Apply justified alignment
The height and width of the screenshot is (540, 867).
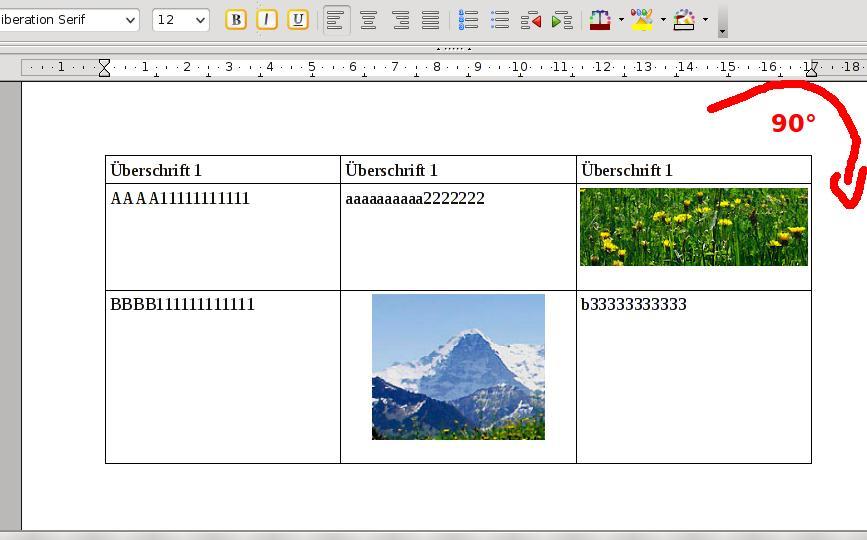[431, 20]
